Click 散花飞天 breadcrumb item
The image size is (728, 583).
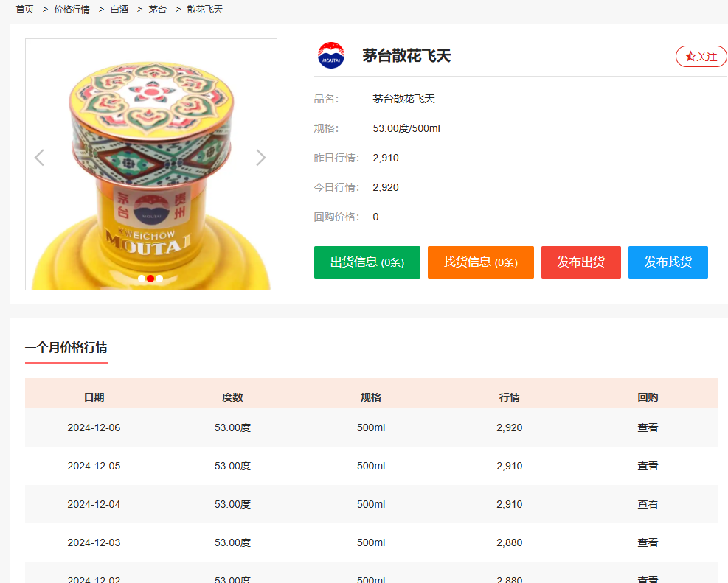pyautogui.click(x=205, y=10)
